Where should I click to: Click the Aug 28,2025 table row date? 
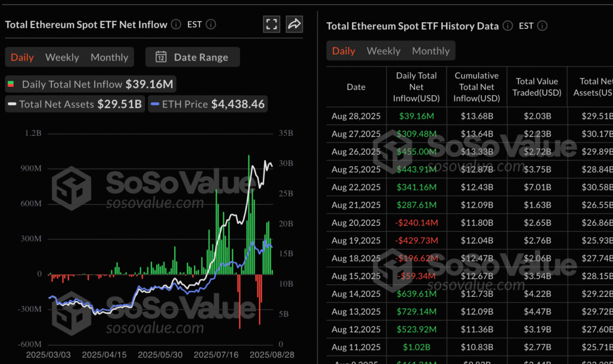point(356,116)
